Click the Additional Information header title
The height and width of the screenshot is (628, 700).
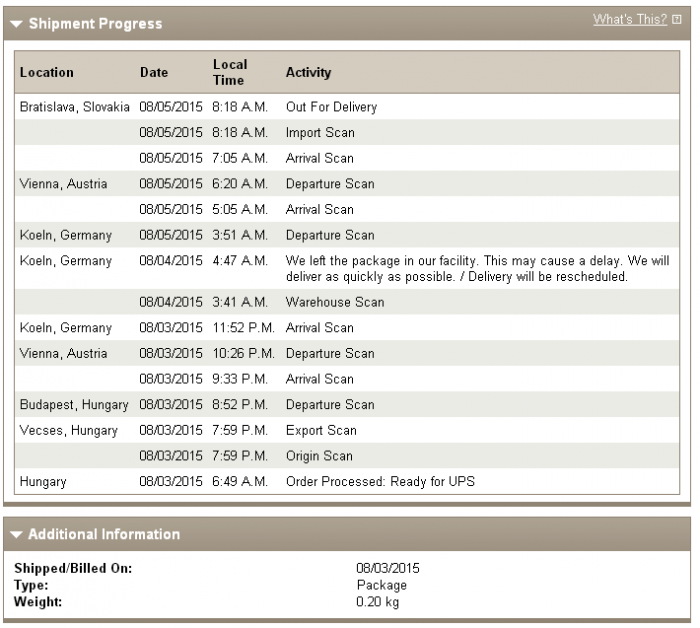click(104, 534)
